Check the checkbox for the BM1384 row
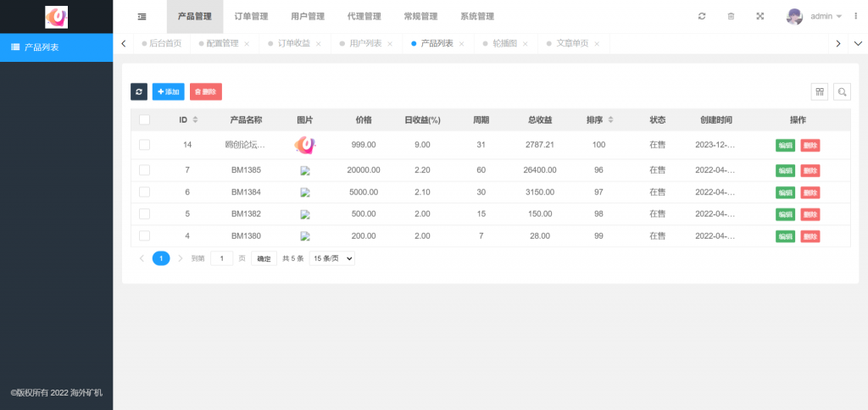This screenshot has width=868, height=410. click(x=144, y=192)
